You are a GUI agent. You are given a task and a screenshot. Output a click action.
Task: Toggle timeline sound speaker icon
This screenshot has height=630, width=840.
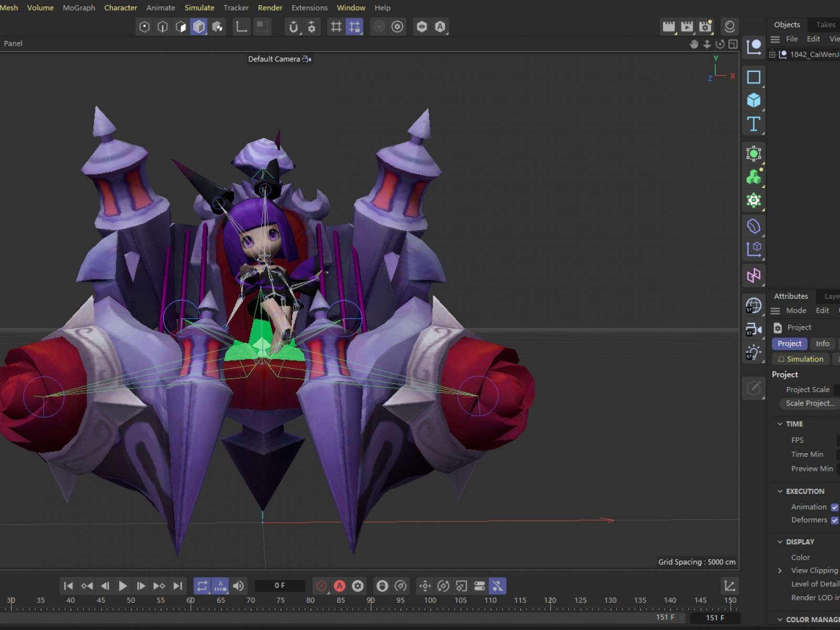(x=238, y=586)
